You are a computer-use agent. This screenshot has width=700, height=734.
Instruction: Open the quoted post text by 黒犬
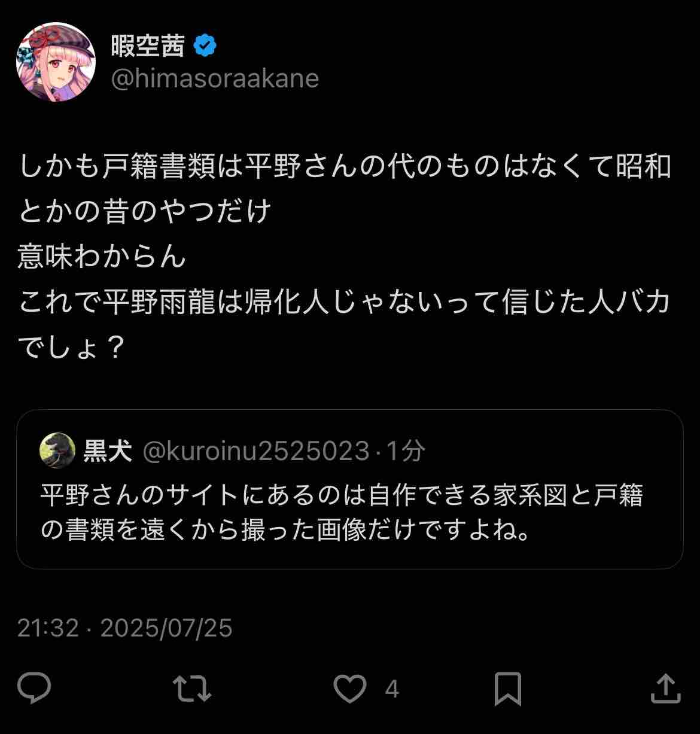pyautogui.click(x=341, y=513)
